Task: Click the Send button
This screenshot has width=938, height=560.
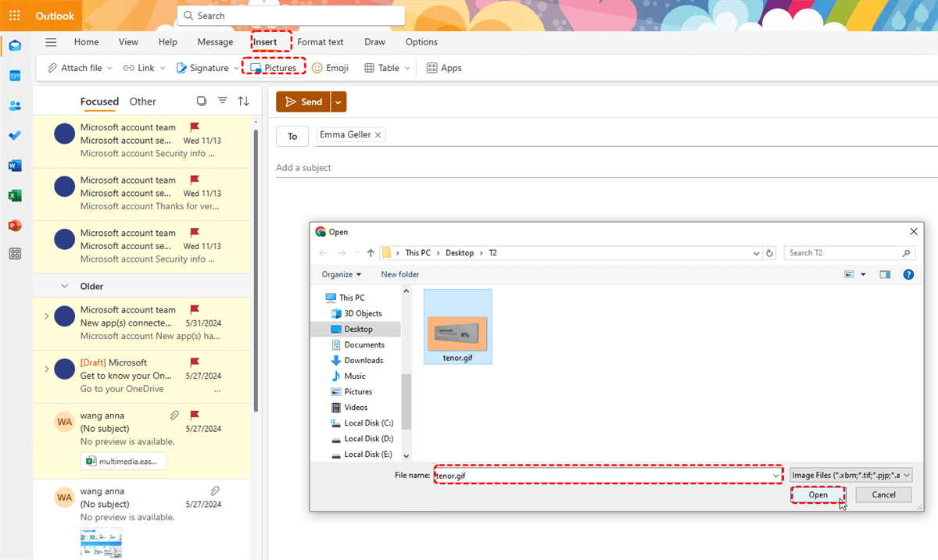Action: click(303, 102)
